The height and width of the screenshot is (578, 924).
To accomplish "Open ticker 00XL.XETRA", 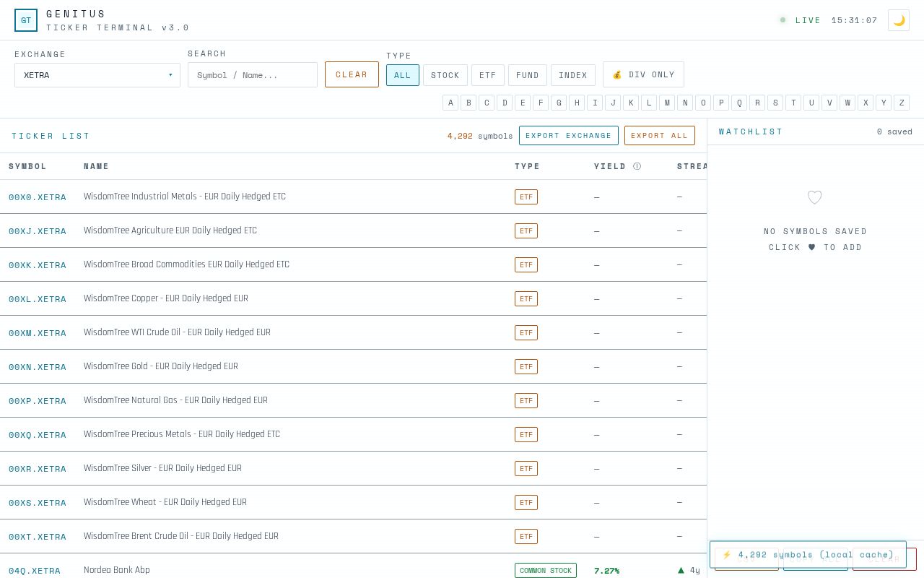I will pyautogui.click(x=38, y=299).
